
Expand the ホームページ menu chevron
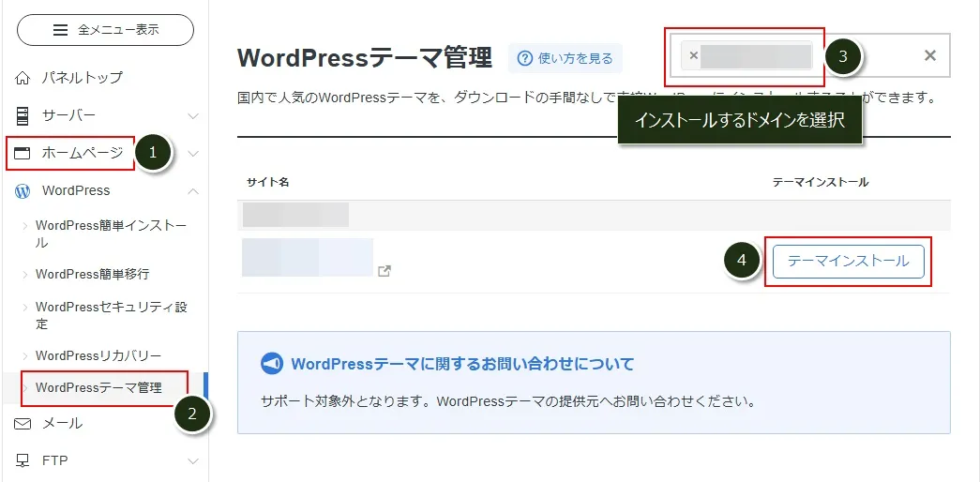[193, 154]
